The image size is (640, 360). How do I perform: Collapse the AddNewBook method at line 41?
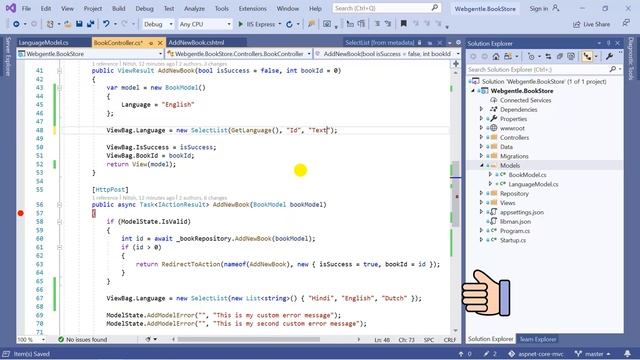(59, 71)
